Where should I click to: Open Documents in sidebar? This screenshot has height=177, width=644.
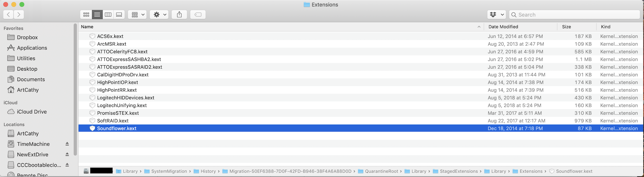[31, 79]
